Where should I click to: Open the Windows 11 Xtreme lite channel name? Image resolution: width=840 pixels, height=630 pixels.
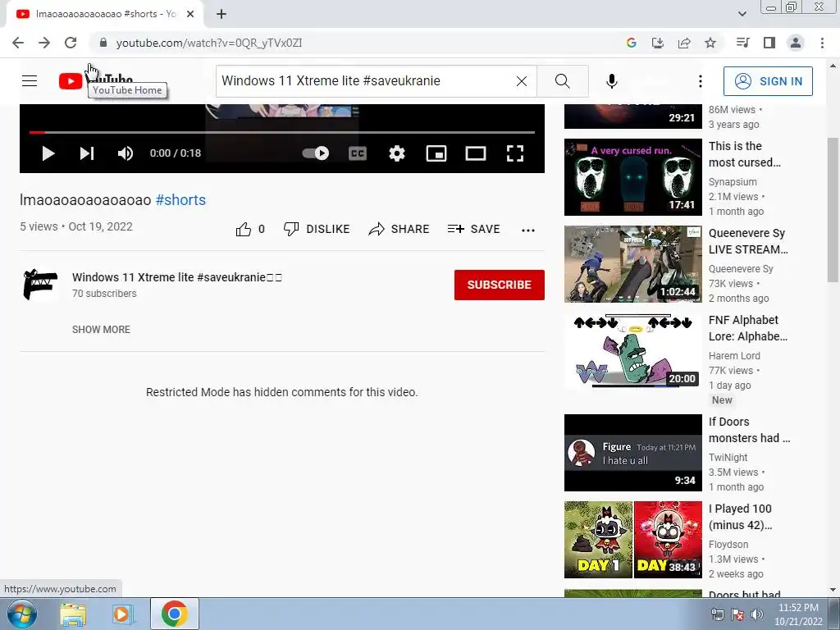click(x=177, y=277)
